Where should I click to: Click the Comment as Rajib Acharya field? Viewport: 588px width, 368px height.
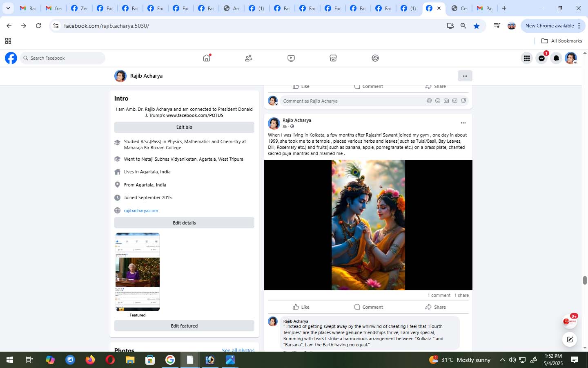pos(374,101)
